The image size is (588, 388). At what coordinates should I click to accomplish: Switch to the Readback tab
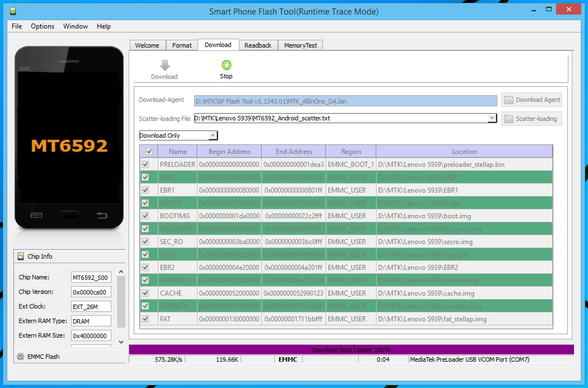coord(257,45)
